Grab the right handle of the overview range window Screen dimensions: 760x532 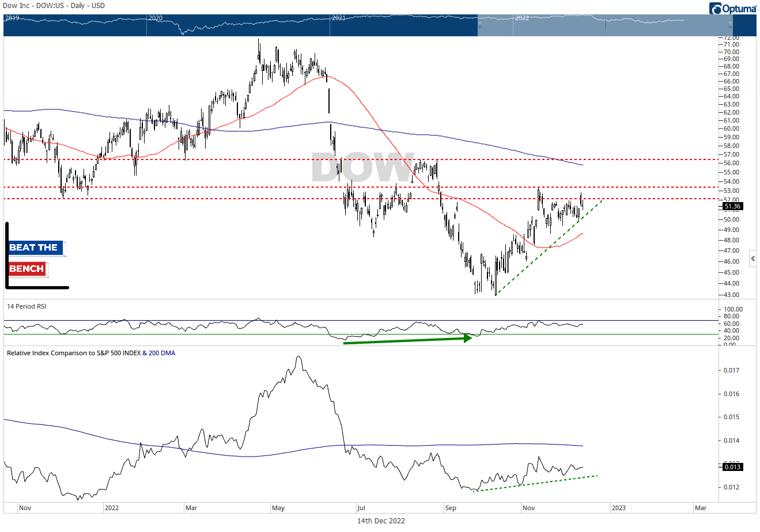[730, 25]
